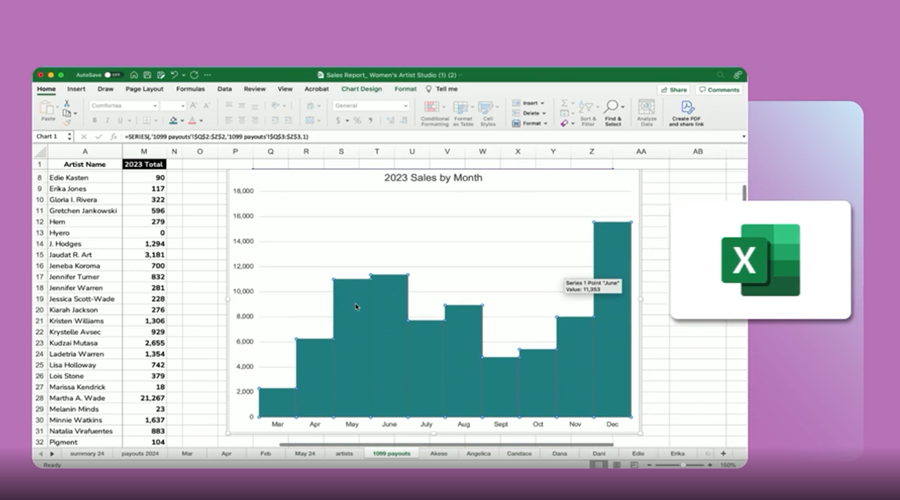Toggle Bold formatting
The image size is (900, 500).
[x=95, y=121]
